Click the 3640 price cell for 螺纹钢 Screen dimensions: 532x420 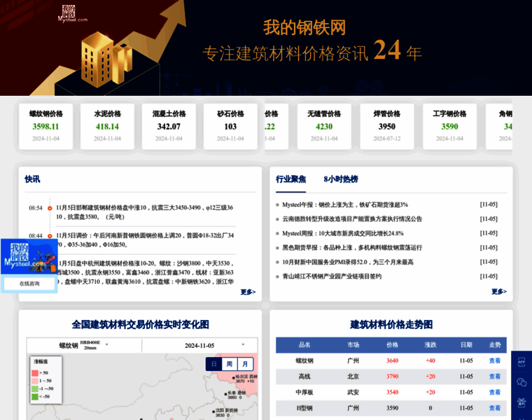392,360
